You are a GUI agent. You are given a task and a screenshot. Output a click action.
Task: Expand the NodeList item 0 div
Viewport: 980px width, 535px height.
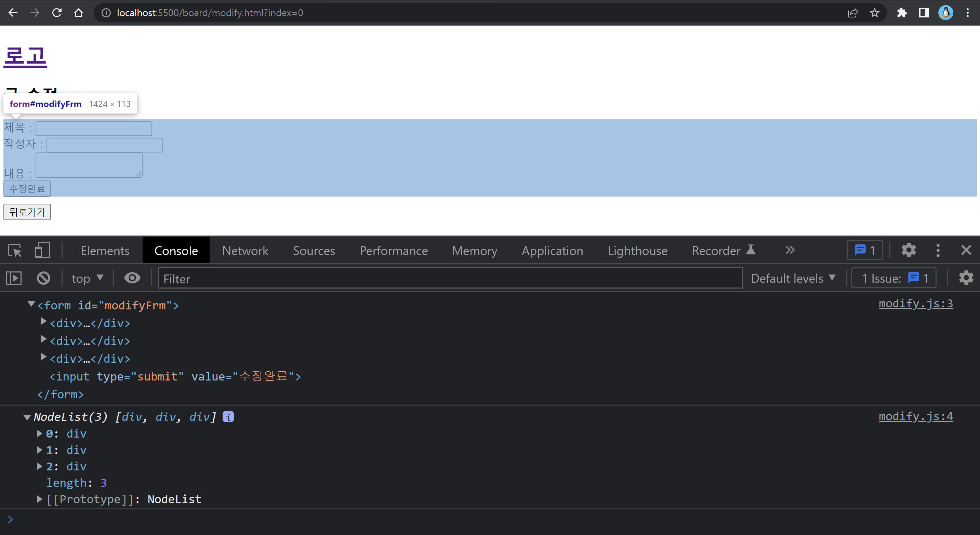point(39,433)
